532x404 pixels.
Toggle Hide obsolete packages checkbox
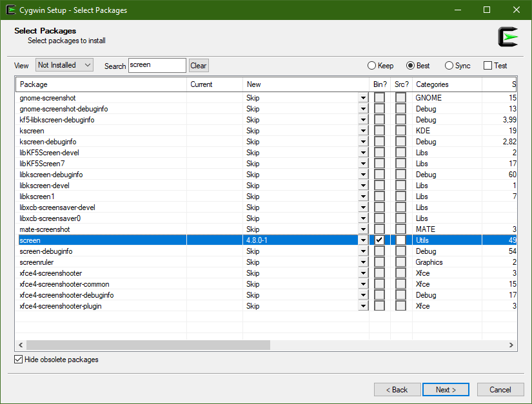[x=19, y=360]
